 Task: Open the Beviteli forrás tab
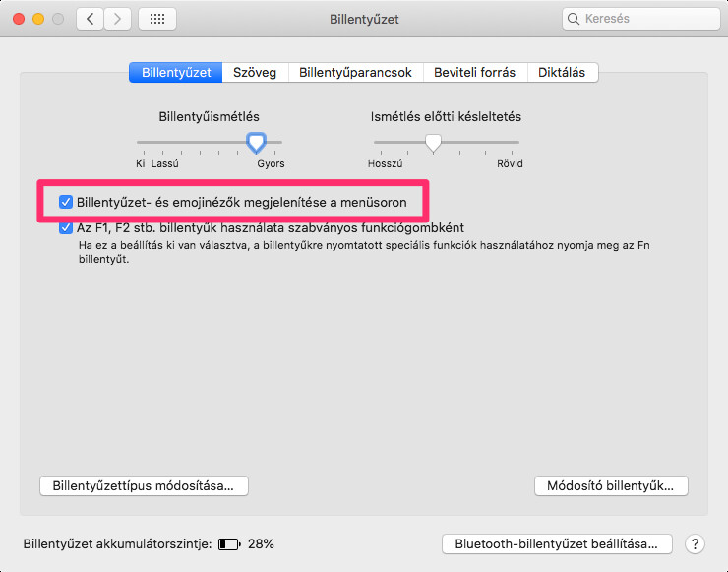coord(474,73)
